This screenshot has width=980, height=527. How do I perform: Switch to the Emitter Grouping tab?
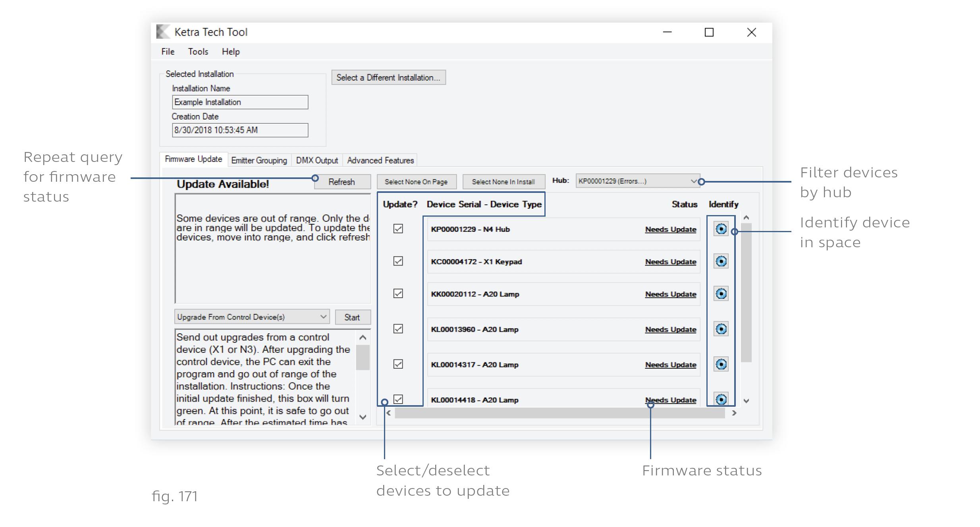click(259, 160)
